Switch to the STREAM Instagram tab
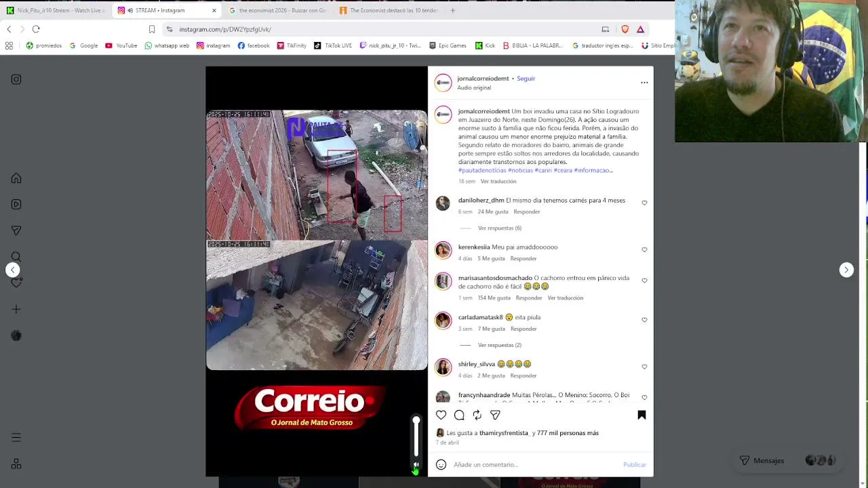Screen dimensions: 868x488 click(x=166, y=10)
